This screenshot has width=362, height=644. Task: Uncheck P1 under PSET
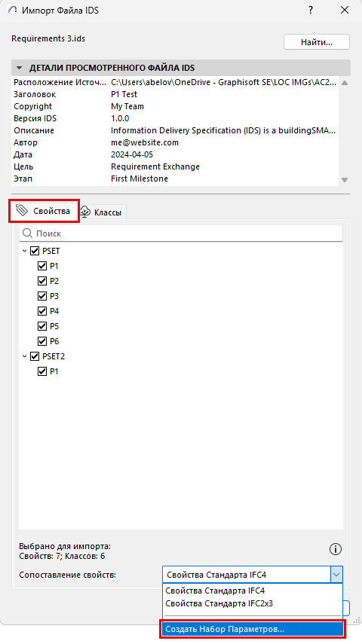tap(42, 266)
